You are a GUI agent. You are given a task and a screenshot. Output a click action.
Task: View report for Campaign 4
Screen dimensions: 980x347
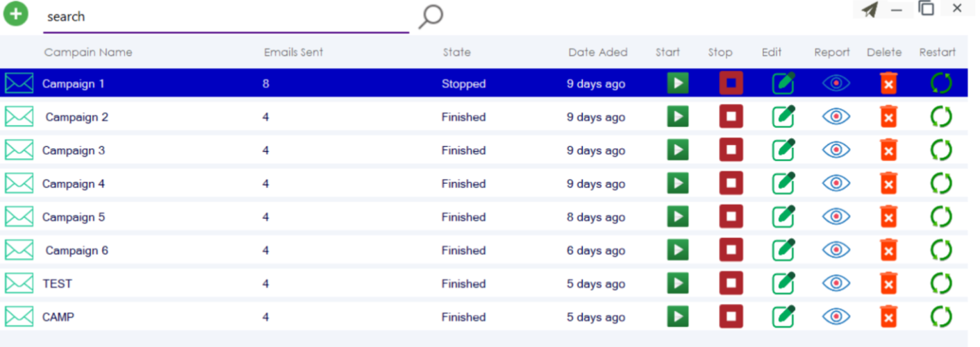tap(836, 183)
